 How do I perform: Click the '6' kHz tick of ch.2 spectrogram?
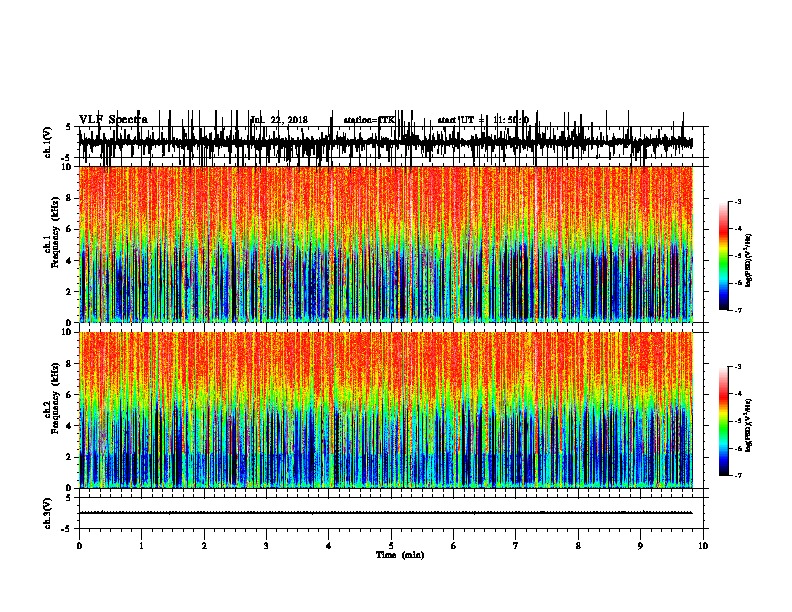coord(70,395)
